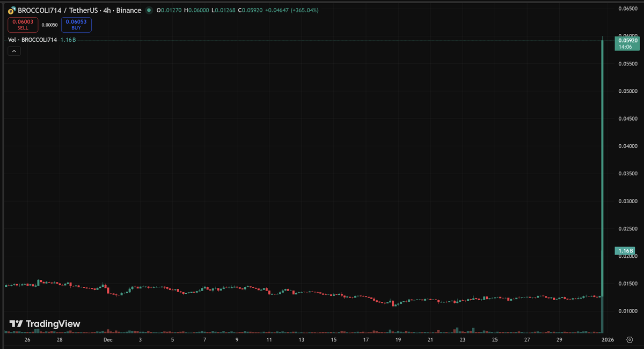Open chart settings via the hexagon gear icon
Viewport: 644px width, 349px height.
[x=630, y=339]
